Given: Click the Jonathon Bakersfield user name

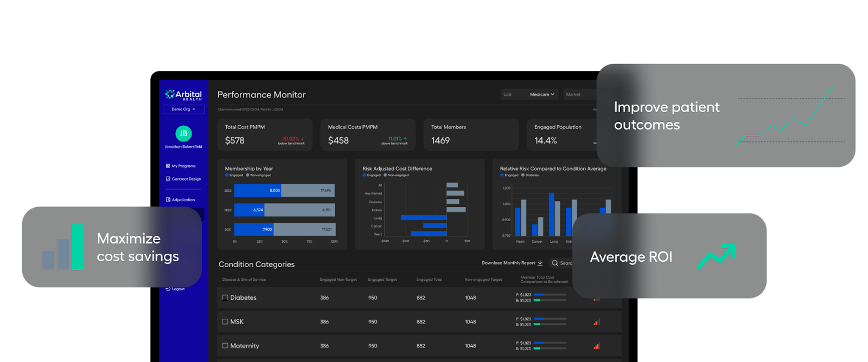Looking at the screenshot, I should (183, 147).
